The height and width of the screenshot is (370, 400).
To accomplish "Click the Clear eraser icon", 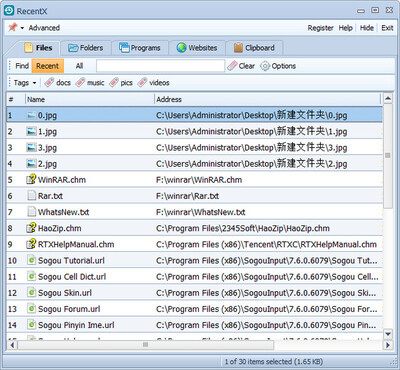I will point(232,66).
